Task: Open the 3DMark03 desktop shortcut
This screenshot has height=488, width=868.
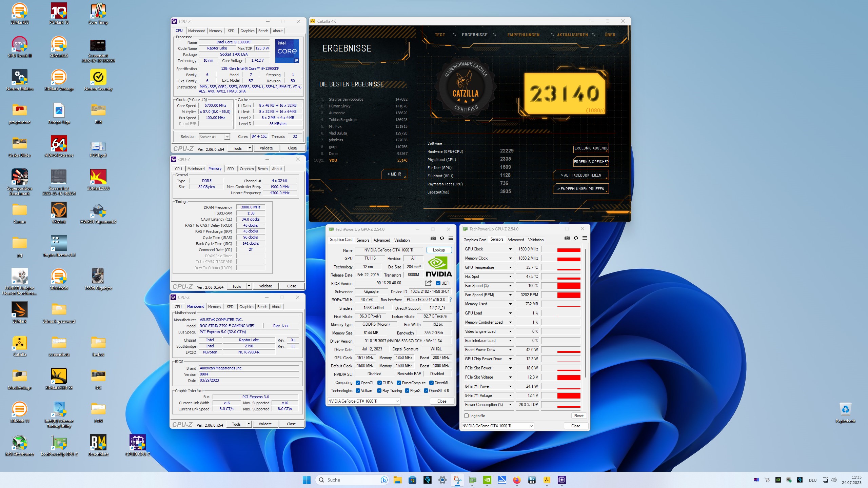Action: coord(19,14)
